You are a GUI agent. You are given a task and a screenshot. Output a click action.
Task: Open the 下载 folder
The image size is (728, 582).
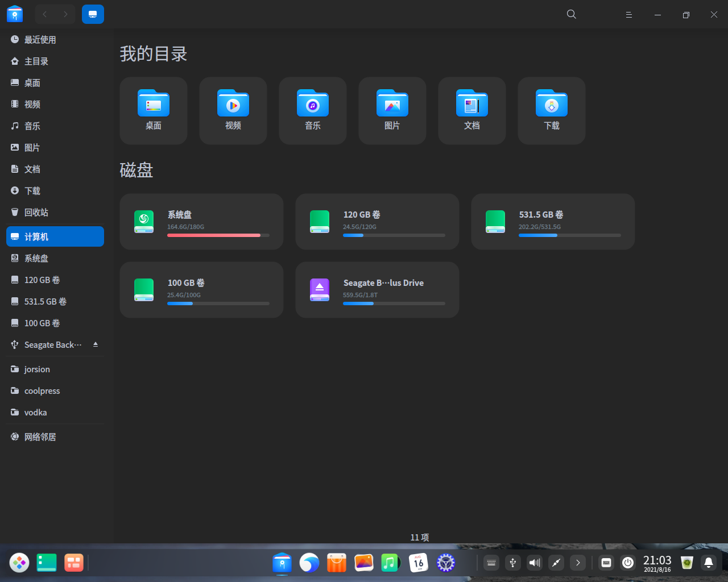(552, 110)
